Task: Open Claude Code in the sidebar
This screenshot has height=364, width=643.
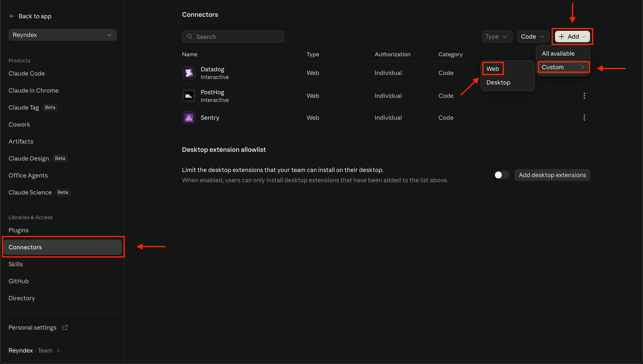Action: tap(27, 73)
